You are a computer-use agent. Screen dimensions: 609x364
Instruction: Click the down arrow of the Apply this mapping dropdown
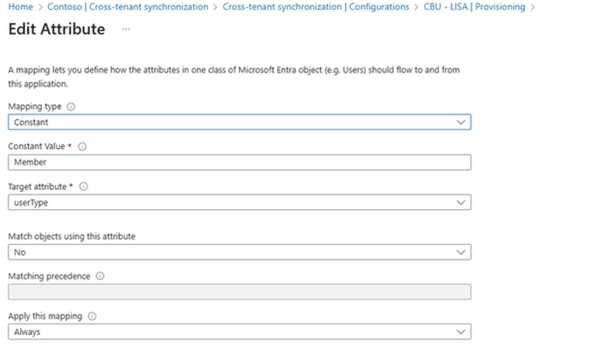pos(461,332)
